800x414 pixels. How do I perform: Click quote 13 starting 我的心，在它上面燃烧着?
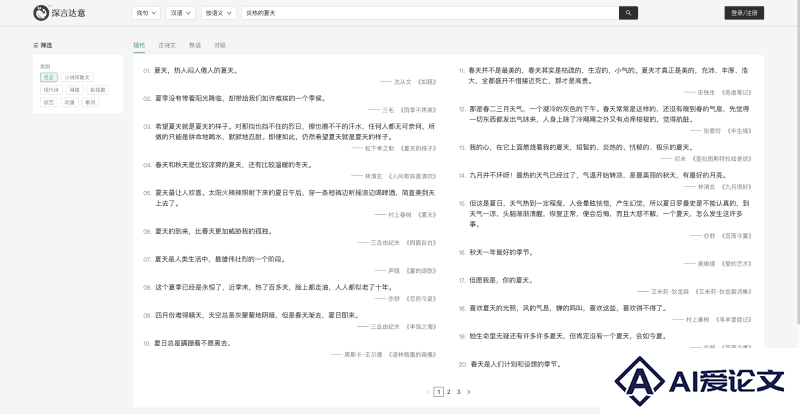582,147
